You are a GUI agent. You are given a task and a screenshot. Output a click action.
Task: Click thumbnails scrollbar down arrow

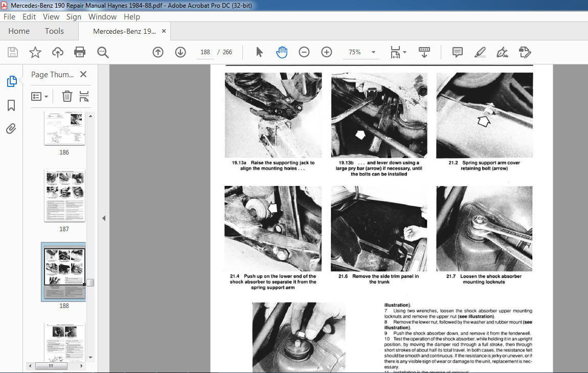91,357
